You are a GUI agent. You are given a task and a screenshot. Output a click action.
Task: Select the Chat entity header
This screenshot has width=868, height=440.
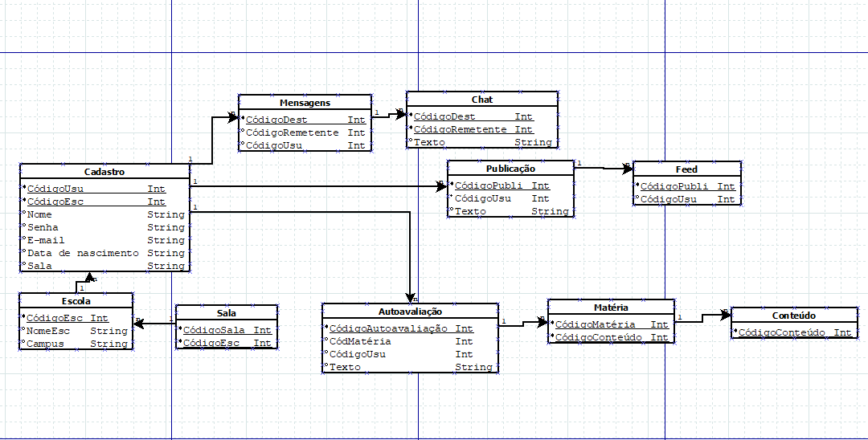click(x=482, y=100)
